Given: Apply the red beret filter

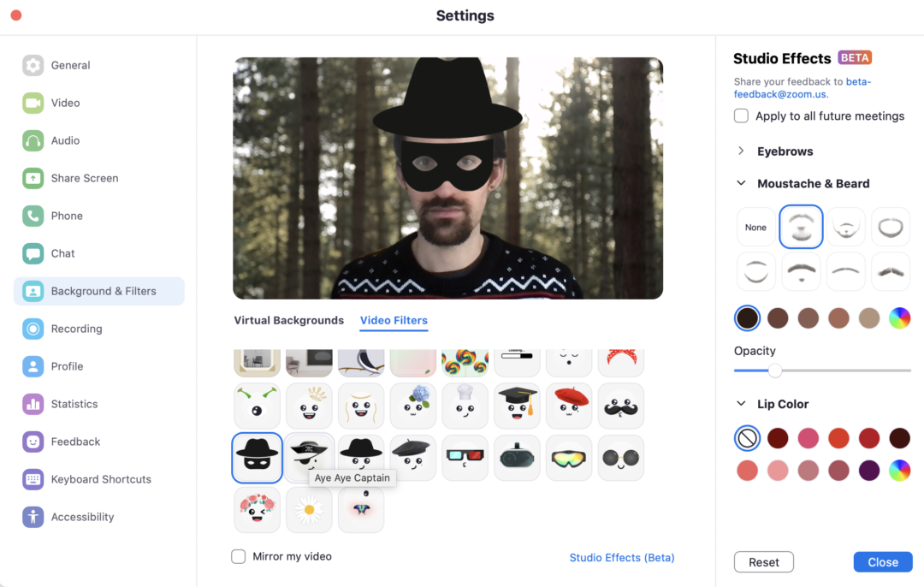Looking at the screenshot, I should pos(570,406).
